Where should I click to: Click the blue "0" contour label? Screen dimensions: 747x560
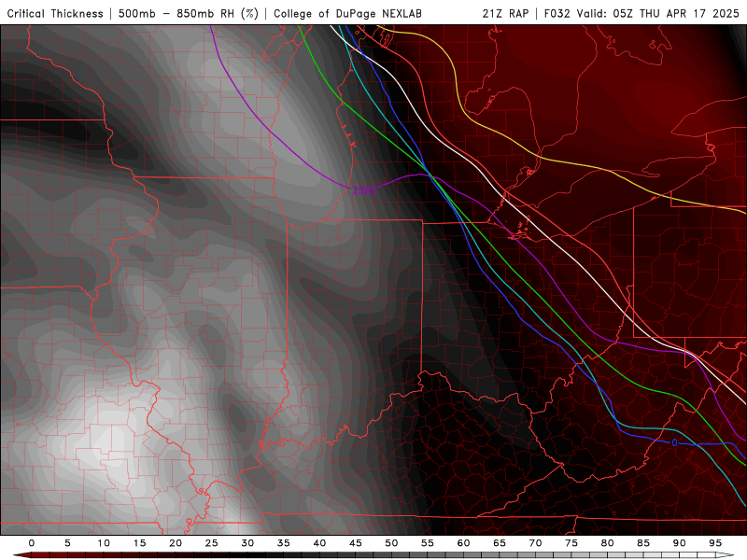click(674, 442)
